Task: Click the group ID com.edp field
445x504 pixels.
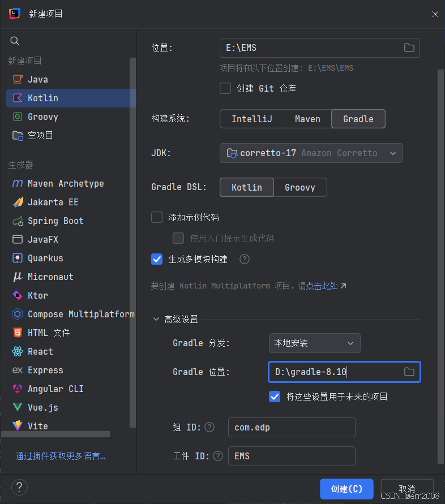Action: [292, 427]
